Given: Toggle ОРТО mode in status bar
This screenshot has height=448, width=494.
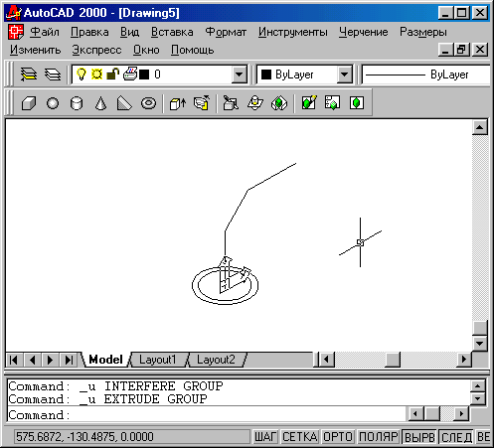Looking at the screenshot, I should (338, 437).
